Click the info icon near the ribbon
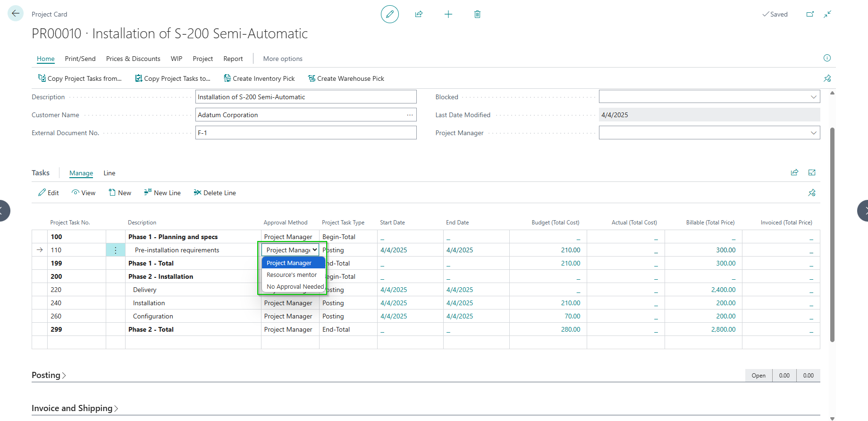This screenshot has width=868, height=421. pyautogui.click(x=827, y=58)
